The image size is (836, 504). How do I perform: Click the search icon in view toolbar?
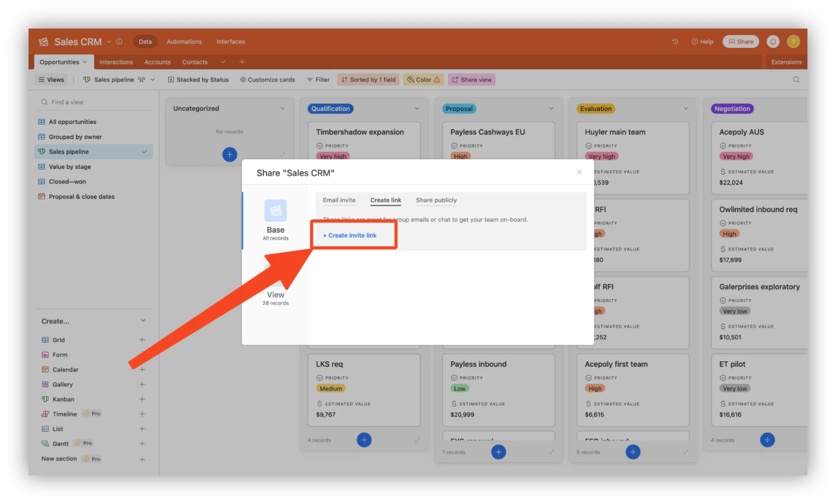pos(796,79)
